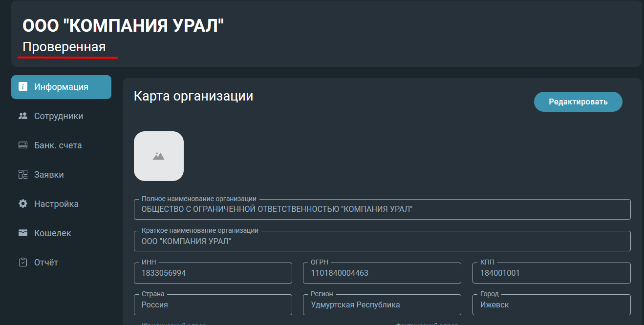
Task: Click the organization logo image placeholder
Action: [159, 156]
